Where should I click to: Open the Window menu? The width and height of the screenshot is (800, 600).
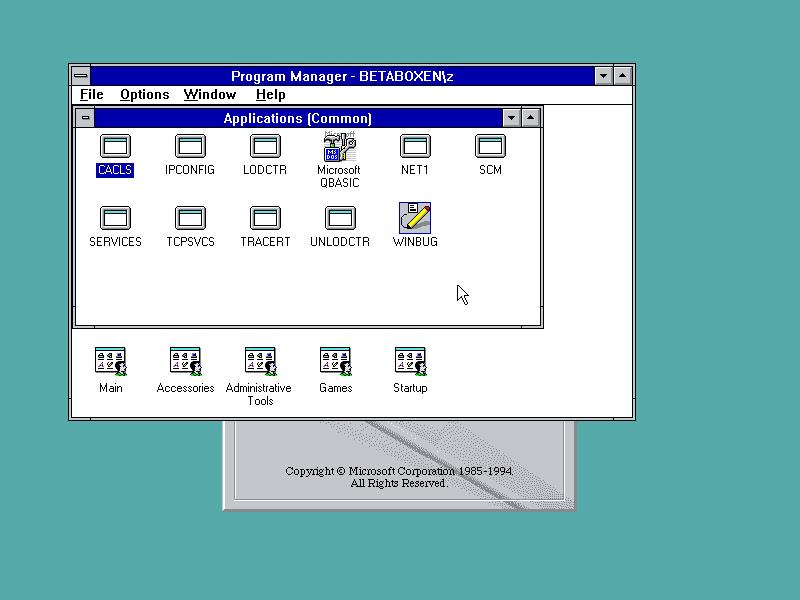click(210, 95)
